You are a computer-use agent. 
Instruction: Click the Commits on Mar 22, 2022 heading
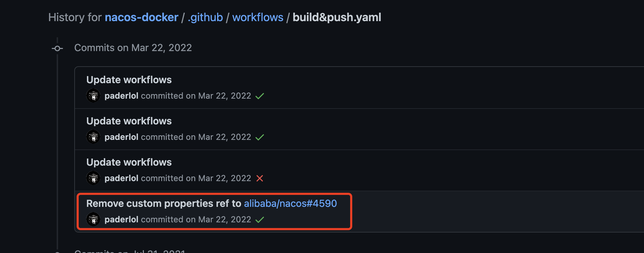pyautogui.click(x=133, y=48)
